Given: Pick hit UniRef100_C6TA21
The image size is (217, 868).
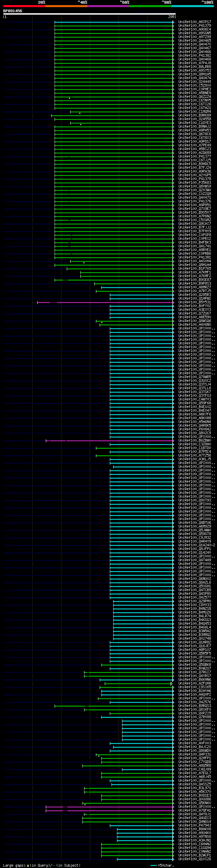Looking at the screenshot, I should 195,108.
